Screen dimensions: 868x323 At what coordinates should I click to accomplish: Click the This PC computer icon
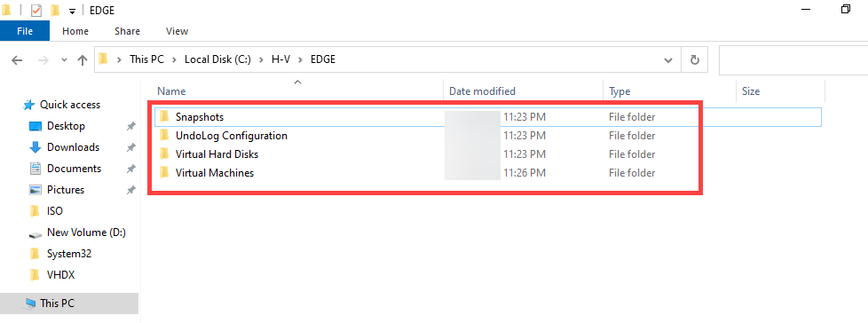30,303
